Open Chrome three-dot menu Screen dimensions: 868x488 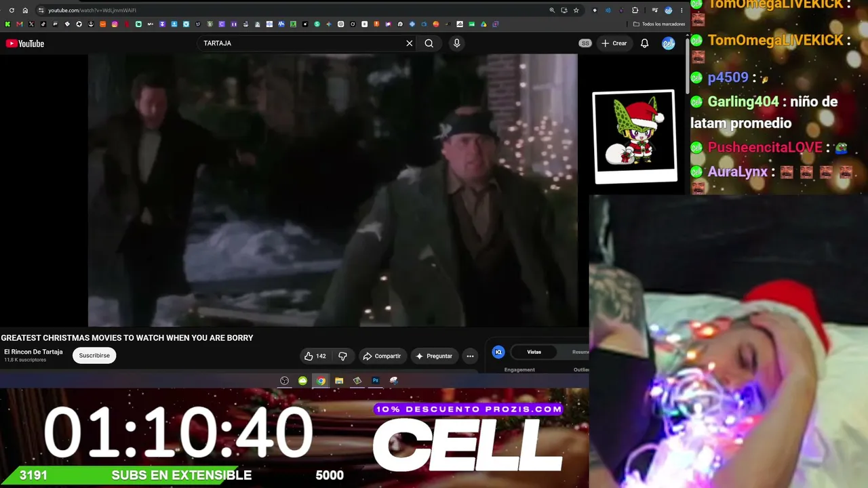coord(682,10)
